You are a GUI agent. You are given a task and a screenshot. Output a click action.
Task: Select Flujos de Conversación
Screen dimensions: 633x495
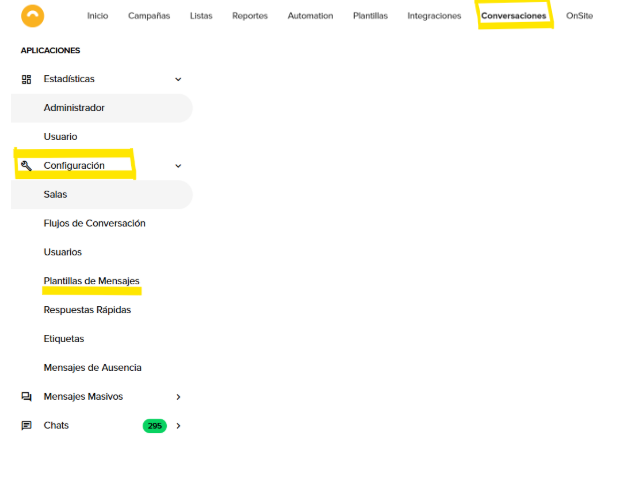[x=94, y=223]
